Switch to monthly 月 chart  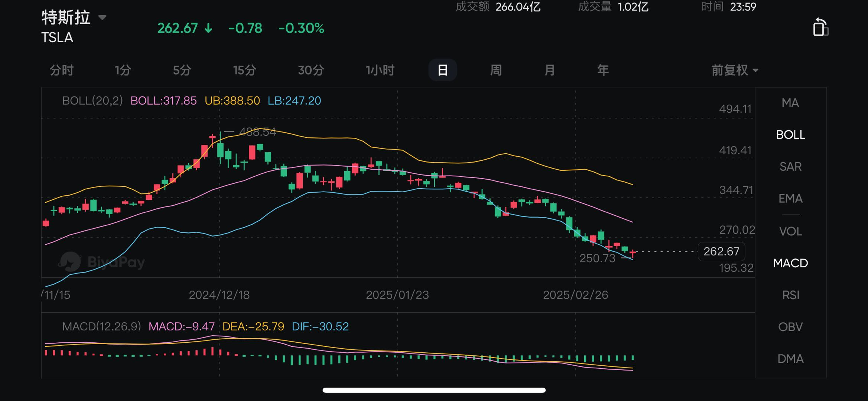tap(549, 70)
